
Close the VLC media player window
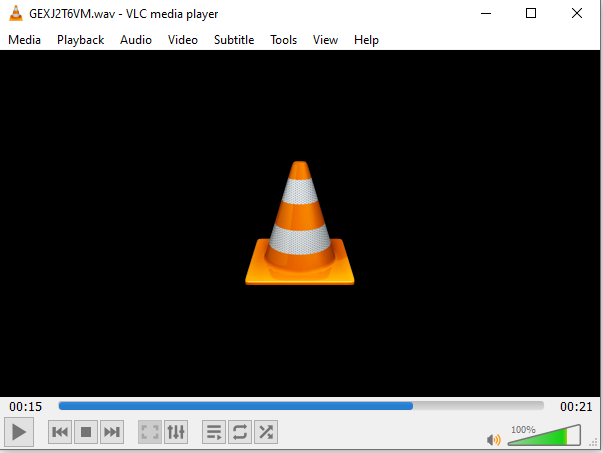click(576, 13)
